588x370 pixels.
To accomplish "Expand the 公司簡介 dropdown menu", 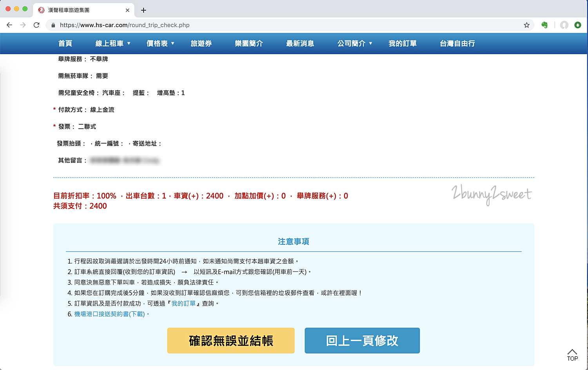I will (x=355, y=44).
